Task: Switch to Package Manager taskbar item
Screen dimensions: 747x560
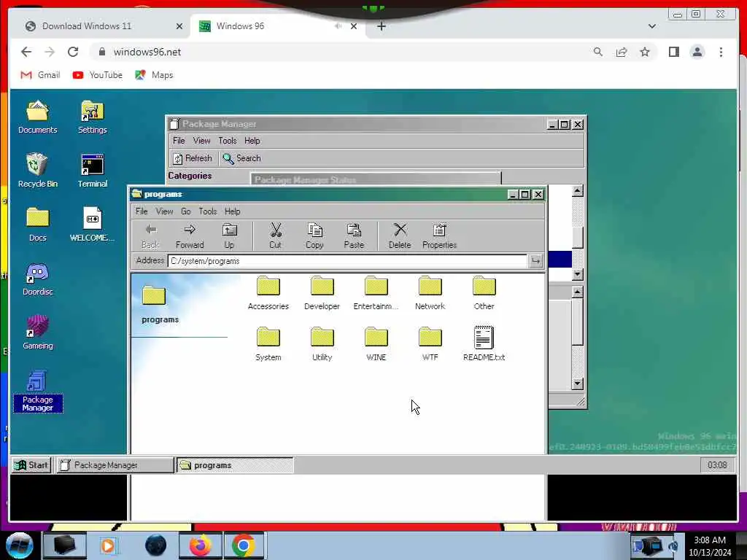Action: coord(115,465)
